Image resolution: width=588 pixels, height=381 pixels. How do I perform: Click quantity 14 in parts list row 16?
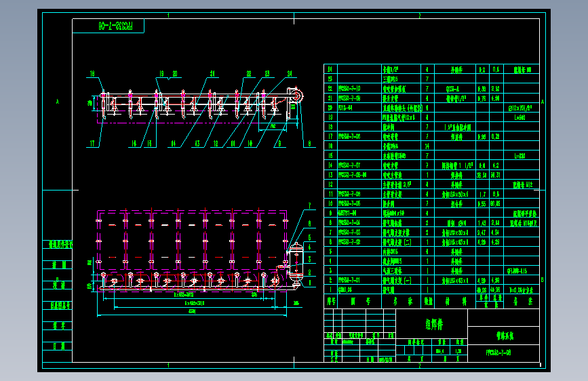[x=427, y=146]
